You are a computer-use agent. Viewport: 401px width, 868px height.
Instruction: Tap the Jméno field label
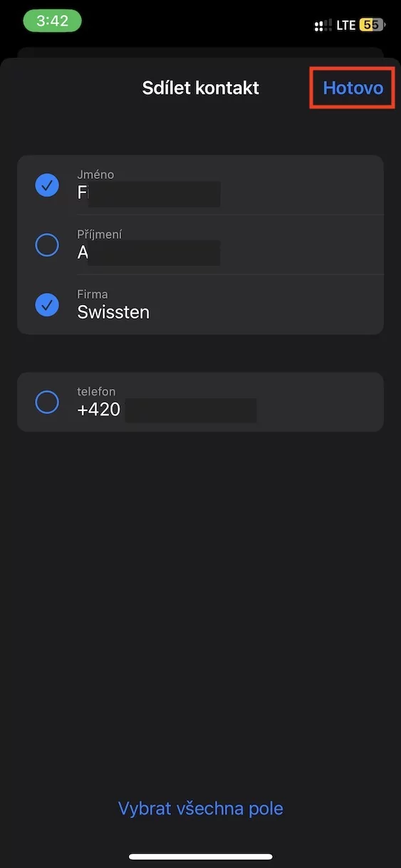(x=95, y=175)
